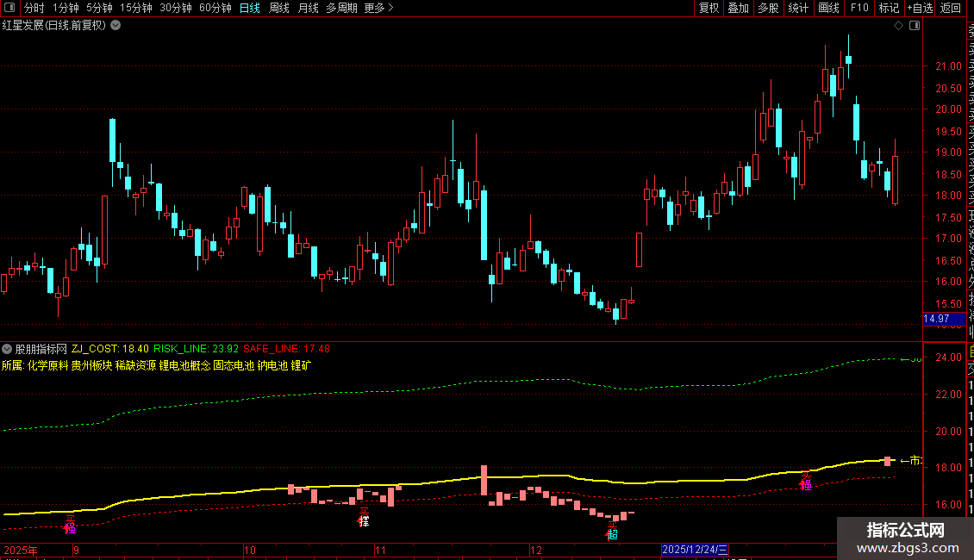
Task: Select the 5分钟 period
Action: point(99,8)
